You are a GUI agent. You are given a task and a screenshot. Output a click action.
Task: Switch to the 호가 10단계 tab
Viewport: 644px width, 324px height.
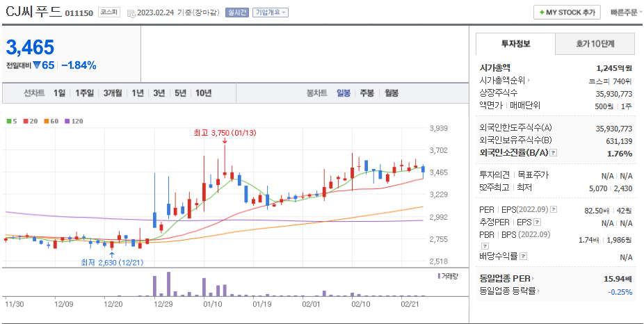(595, 44)
